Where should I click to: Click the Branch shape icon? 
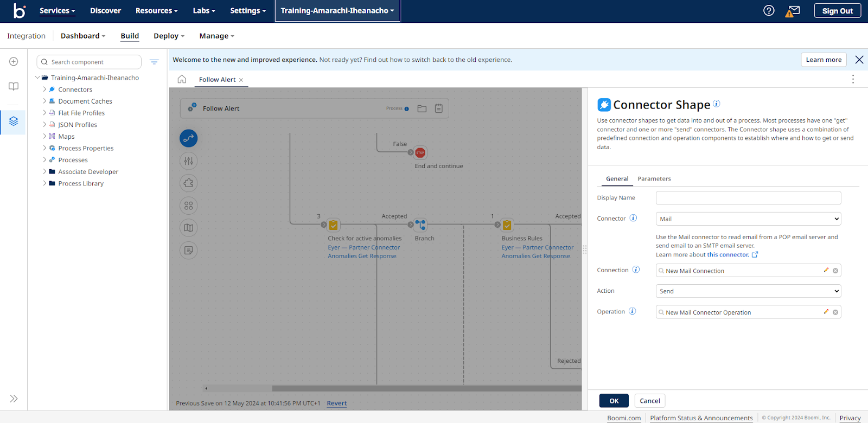(x=420, y=225)
